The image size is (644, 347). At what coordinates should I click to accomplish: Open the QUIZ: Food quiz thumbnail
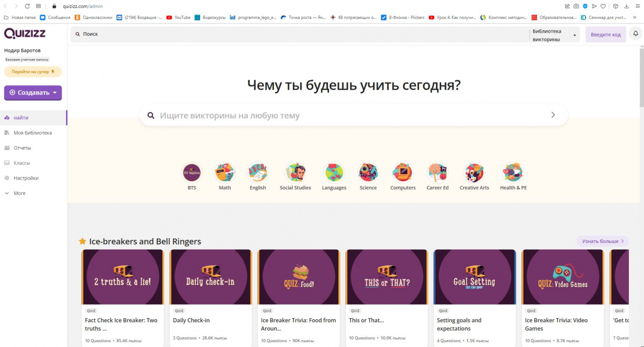[x=298, y=277]
